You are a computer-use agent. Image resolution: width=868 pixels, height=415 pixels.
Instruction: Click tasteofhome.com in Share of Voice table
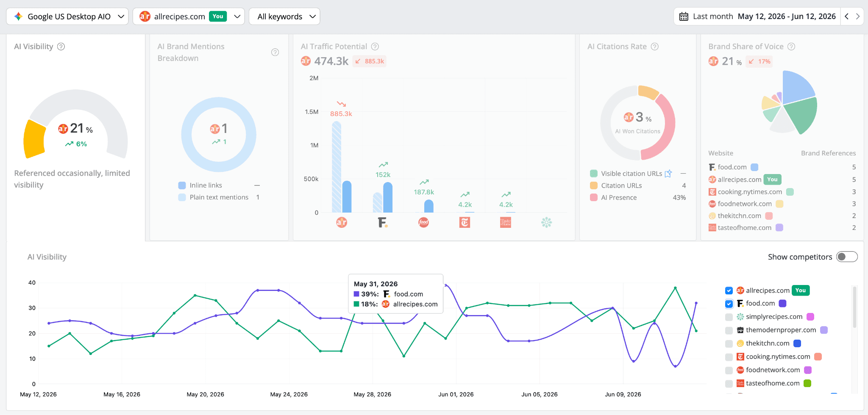pos(744,227)
